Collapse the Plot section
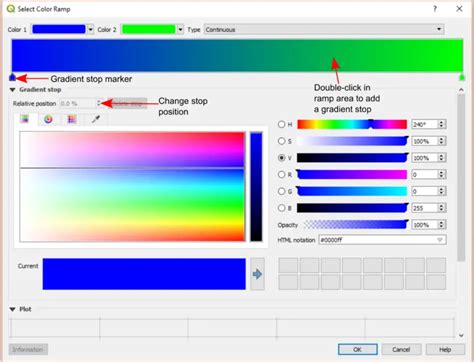 pos(13,309)
